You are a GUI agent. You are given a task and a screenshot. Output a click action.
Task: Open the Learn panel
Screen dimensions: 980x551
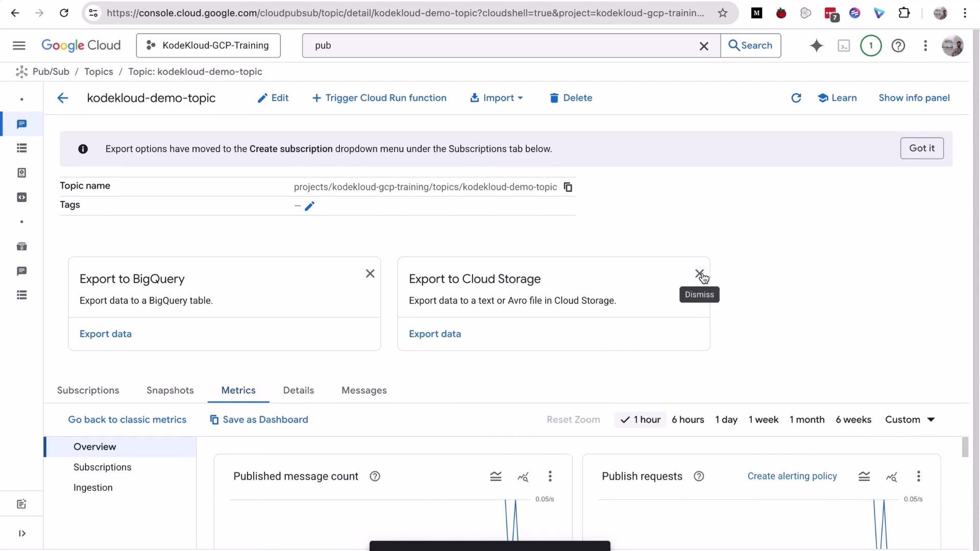pyautogui.click(x=837, y=98)
